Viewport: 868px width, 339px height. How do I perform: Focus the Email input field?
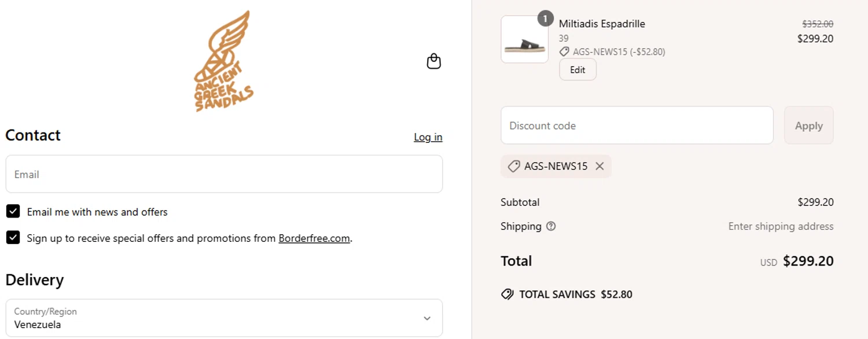224,174
